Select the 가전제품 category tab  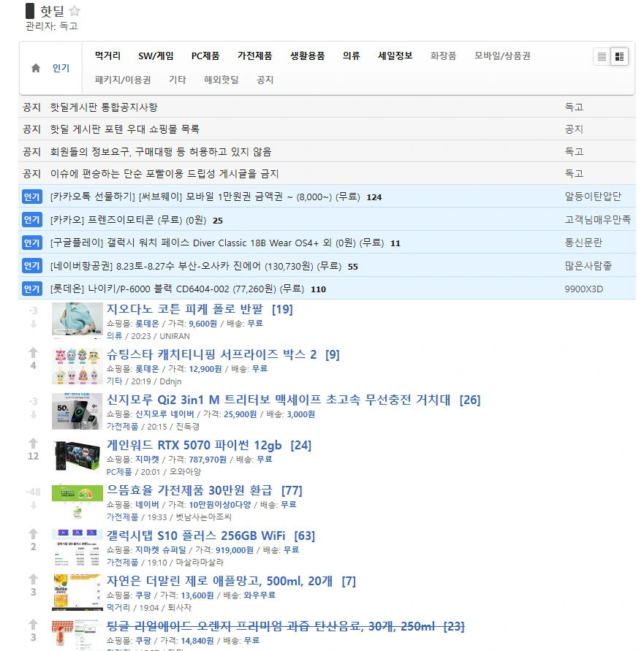point(255,55)
